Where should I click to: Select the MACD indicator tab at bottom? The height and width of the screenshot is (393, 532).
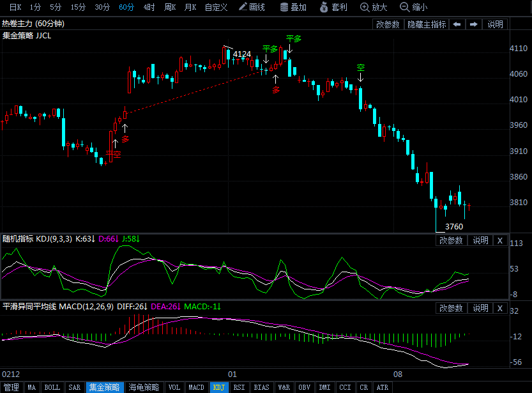pyautogui.click(x=197, y=387)
